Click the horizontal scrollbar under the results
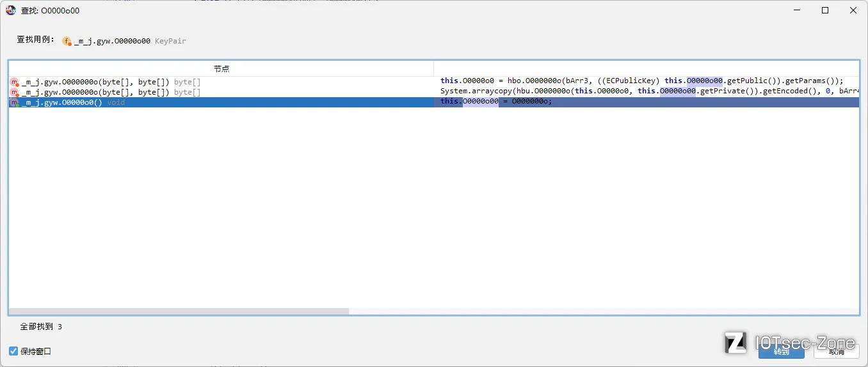 point(179,311)
